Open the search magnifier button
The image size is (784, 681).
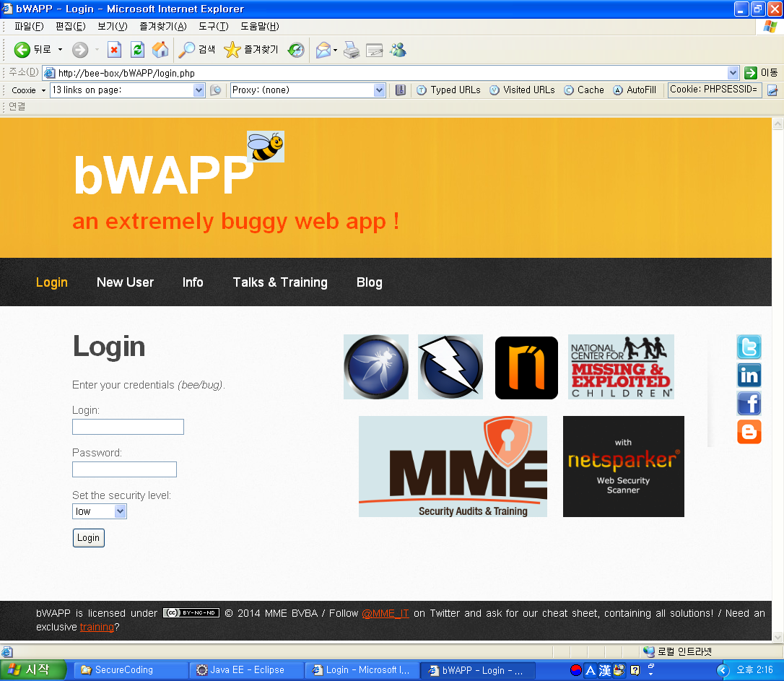point(197,50)
